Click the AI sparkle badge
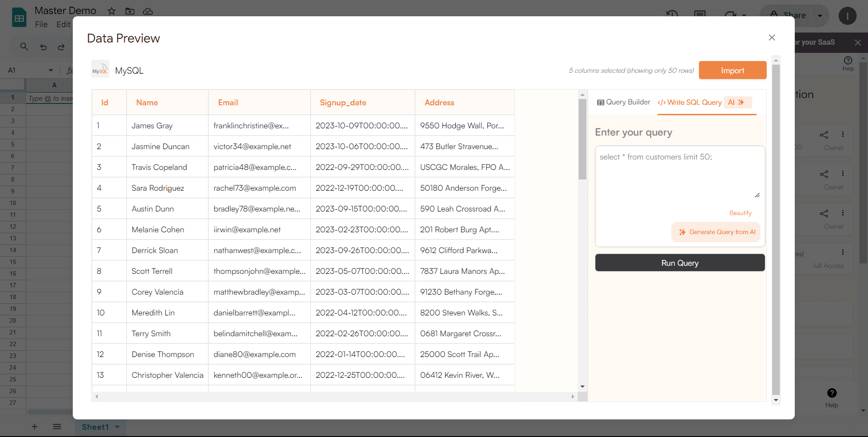The height and width of the screenshot is (437, 868). [738, 102]
